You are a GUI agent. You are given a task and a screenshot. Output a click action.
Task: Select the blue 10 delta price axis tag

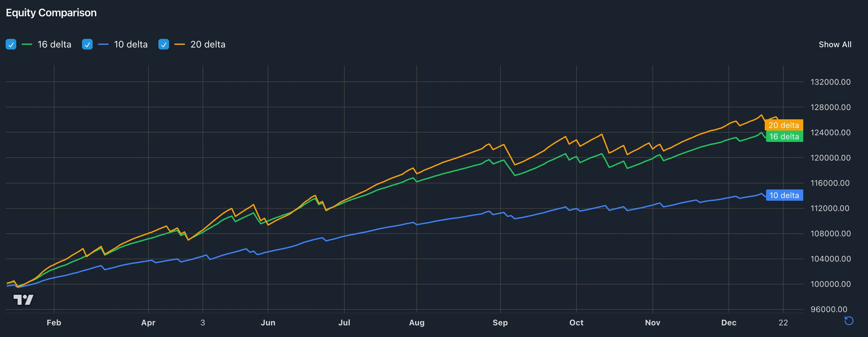point(784,195)
